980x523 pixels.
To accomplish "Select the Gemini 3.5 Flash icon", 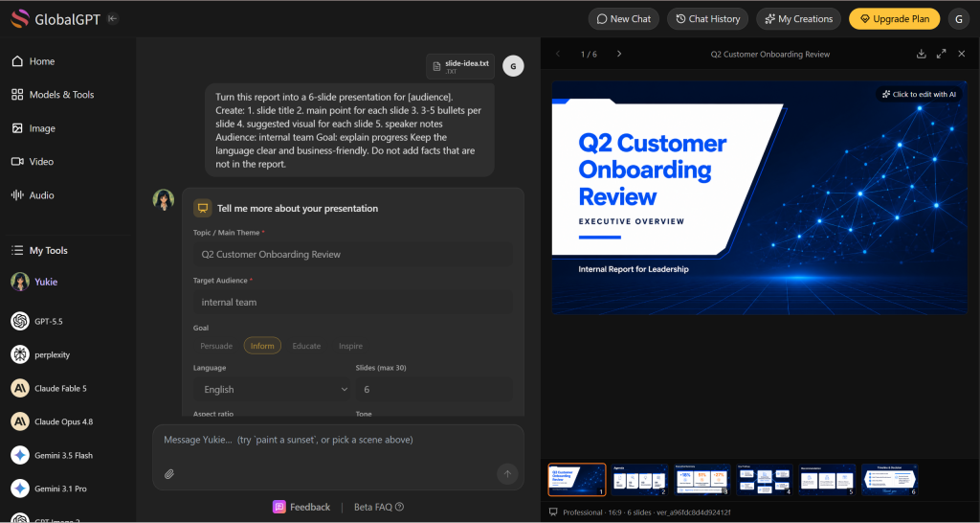I will tap(20, 455).
